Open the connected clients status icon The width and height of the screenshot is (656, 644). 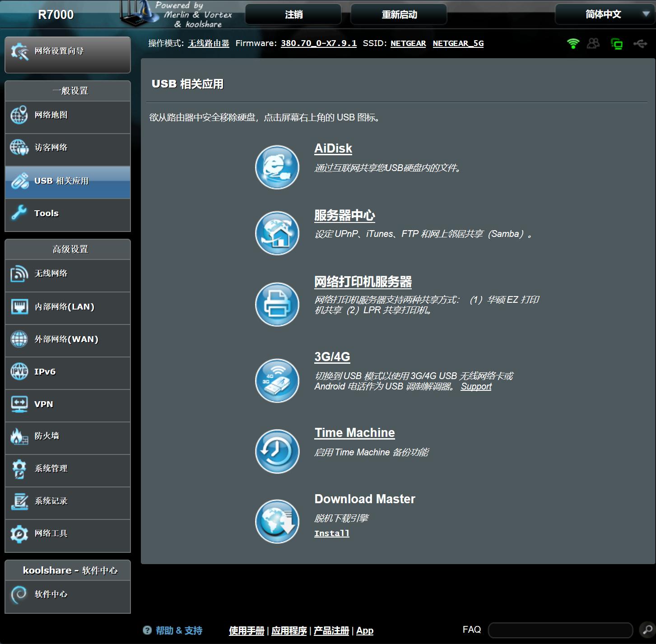point(593,43)
